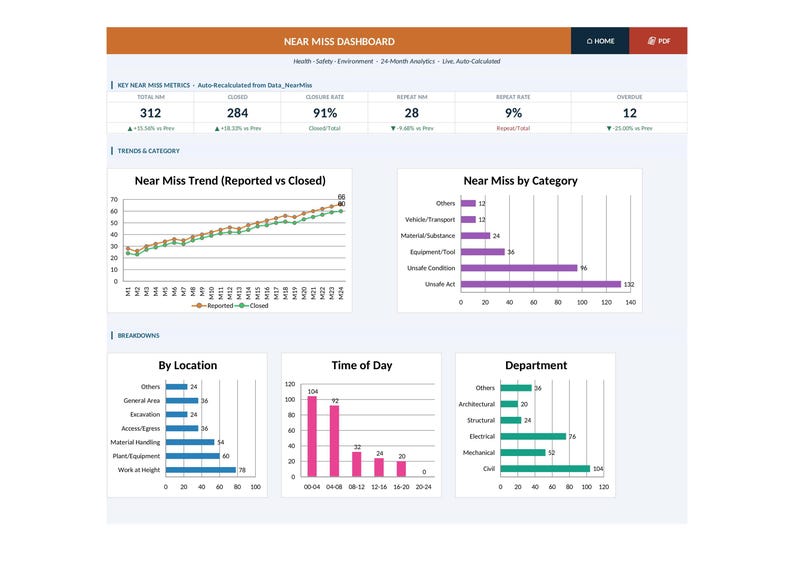794x562 pixels.
Task: Click the Mechanical department bar
Action: pos(523,453)
